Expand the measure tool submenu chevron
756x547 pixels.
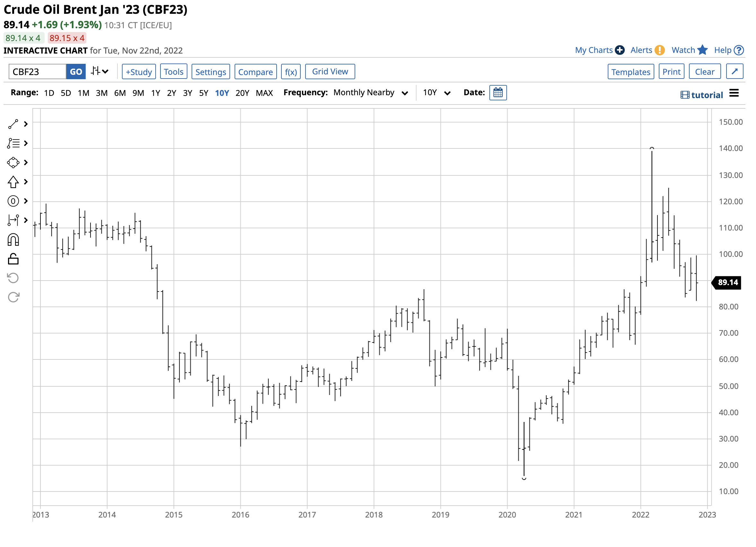[26, 221]
